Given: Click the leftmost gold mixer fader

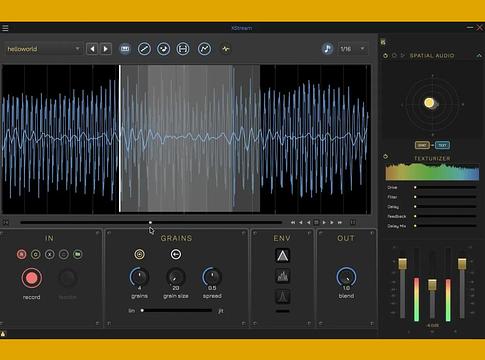Looking at the screenshot, I should pyautogui.click(x=403, y=263).
